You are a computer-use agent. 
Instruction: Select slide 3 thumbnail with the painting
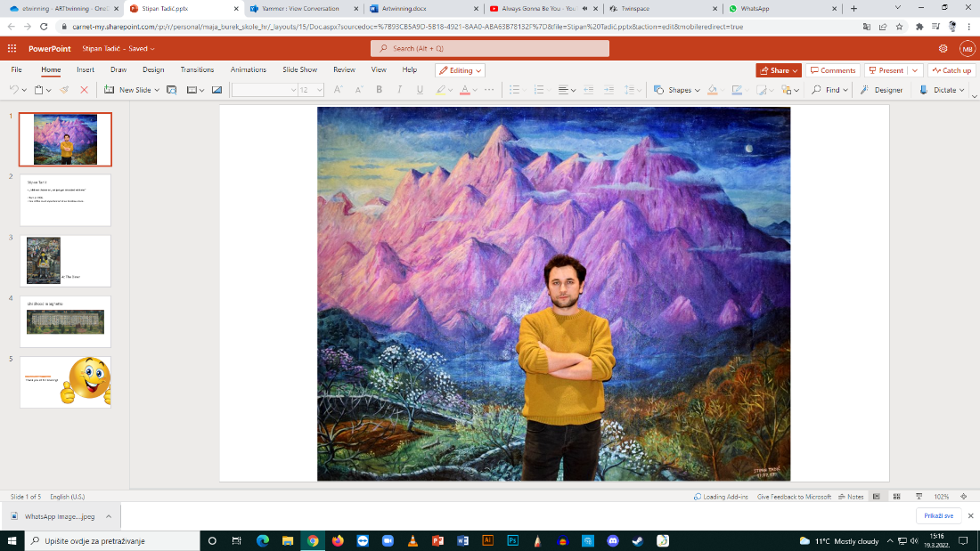[65, 261]
